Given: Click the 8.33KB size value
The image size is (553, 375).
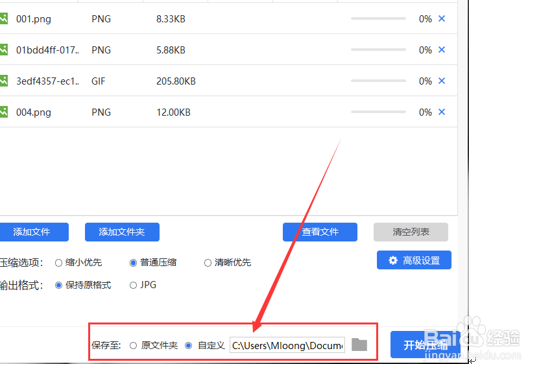Looking at the screenshot, I should pos(171,19).
